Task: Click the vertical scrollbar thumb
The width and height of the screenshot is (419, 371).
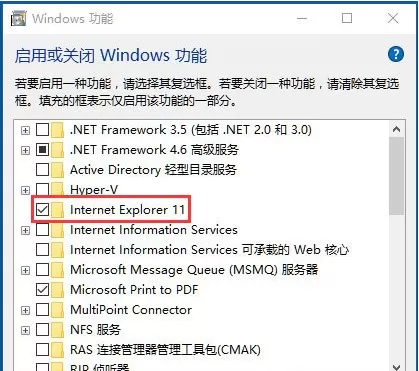Action: [x=396, y=176]
